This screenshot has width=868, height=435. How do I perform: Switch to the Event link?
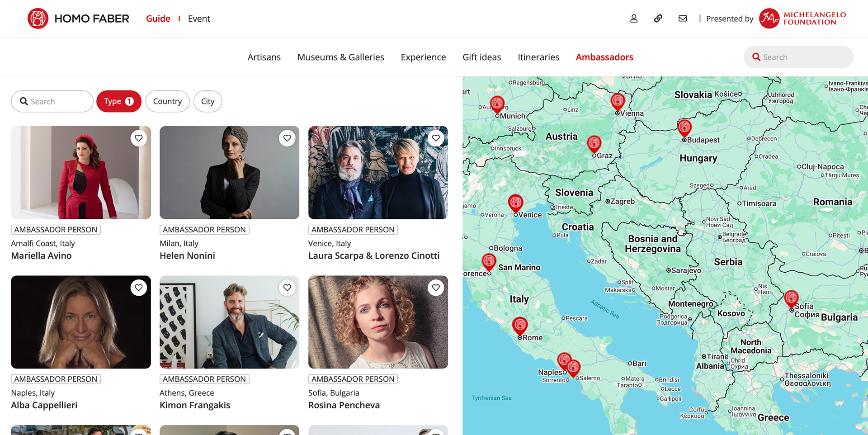click(199, 19)
